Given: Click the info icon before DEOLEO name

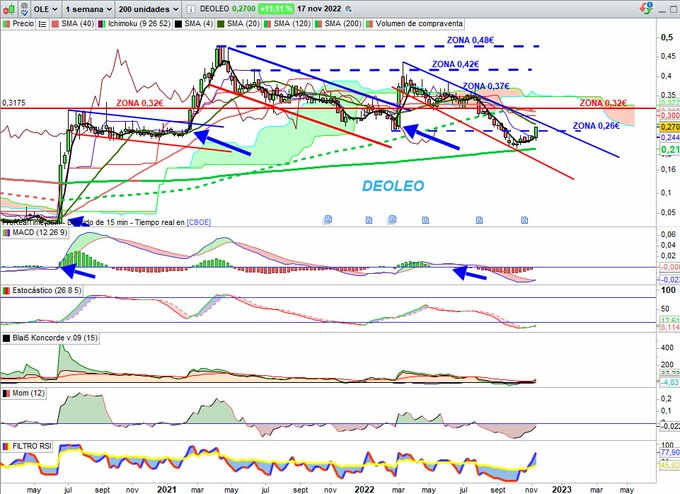Looking at the screenshot, I should coord(190,9).
